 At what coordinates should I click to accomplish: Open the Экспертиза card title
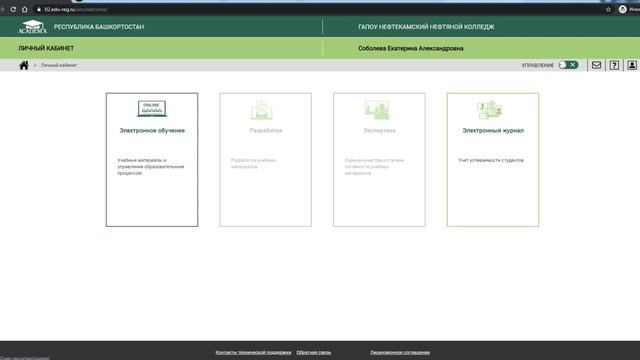(x=380, y=131)
